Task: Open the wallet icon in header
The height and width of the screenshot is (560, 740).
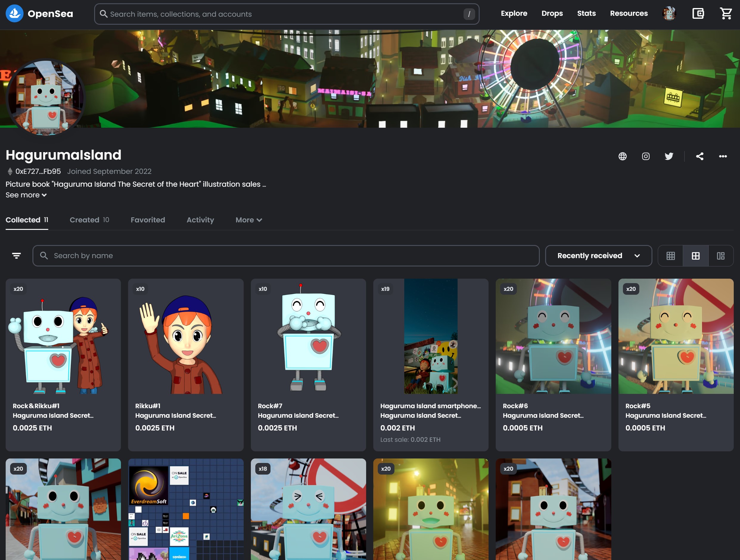Action: pyautogui.click(x=698, y=14)
